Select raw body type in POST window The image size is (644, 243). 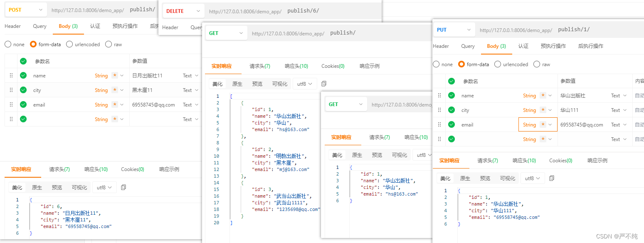tap(109, 45)
